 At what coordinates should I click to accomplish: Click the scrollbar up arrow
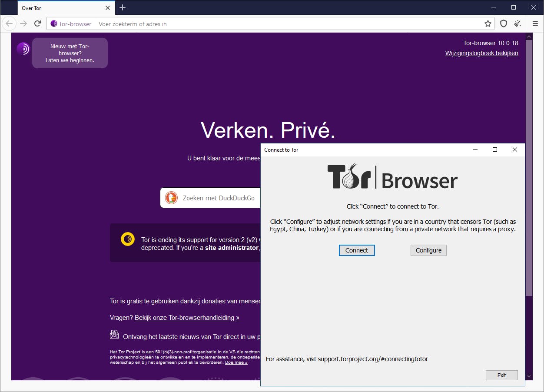529,37
